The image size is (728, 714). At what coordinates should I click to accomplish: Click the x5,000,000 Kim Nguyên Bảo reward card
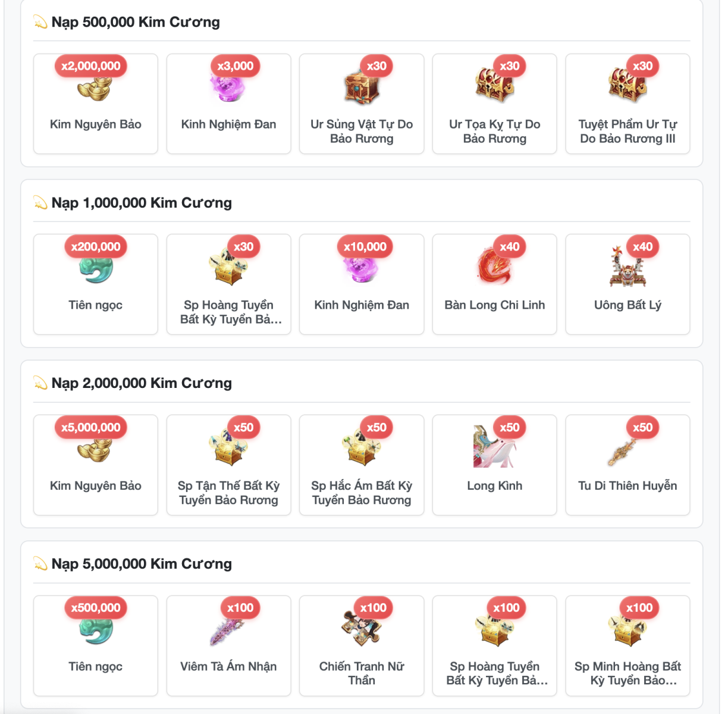tap(96, 465)
